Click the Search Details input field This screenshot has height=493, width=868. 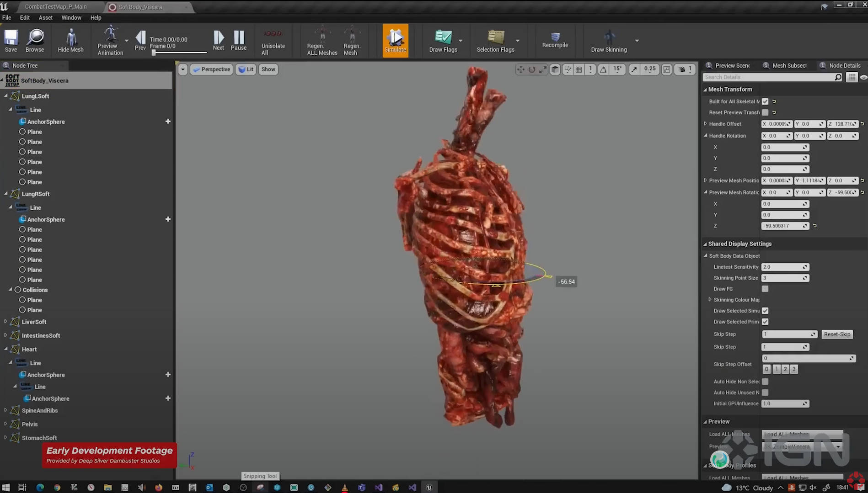(x=768, y=77)
